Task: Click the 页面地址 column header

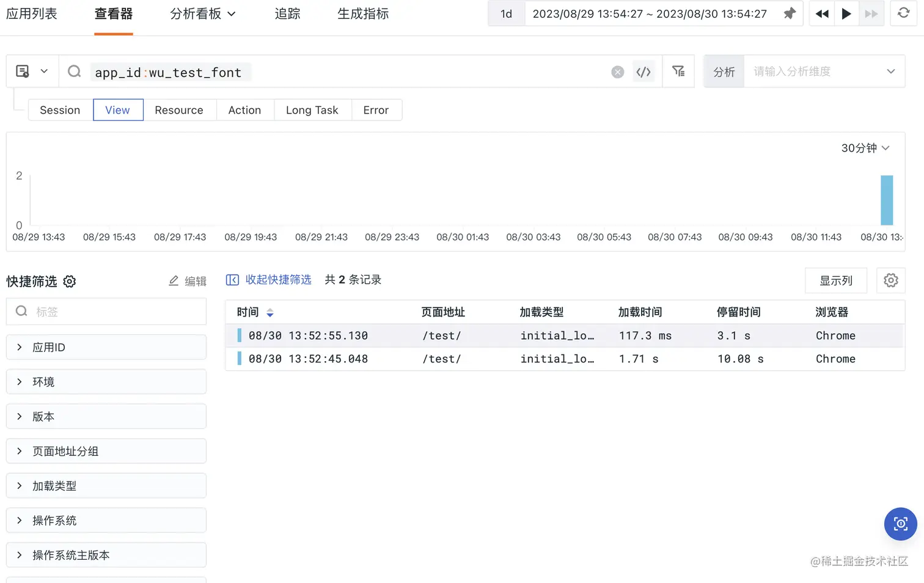Action: (x=443, y=312)
